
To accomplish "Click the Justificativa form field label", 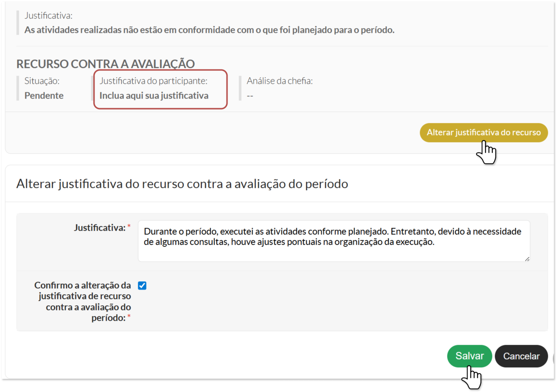I will click(100, 228).
